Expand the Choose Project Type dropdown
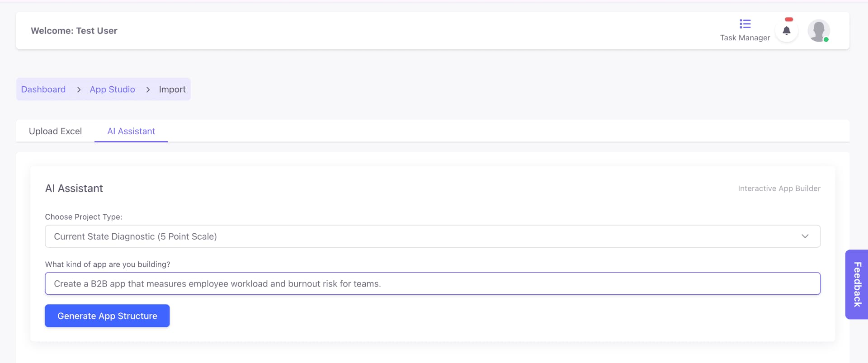Image resolution: width=868 pixels, height=363 pixels. (x=432, y=236)
